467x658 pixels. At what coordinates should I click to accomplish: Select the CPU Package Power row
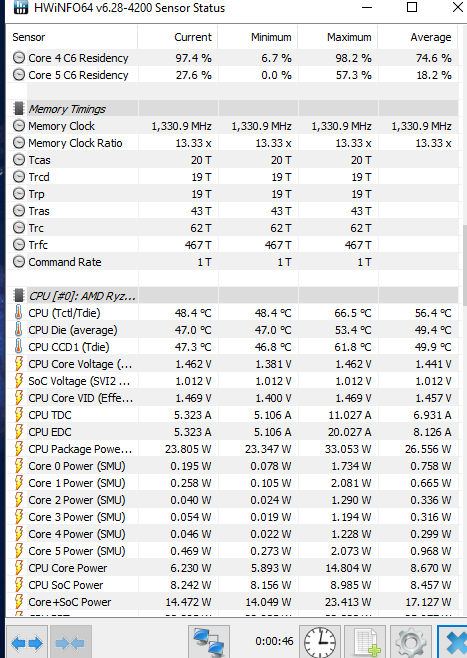233,449
